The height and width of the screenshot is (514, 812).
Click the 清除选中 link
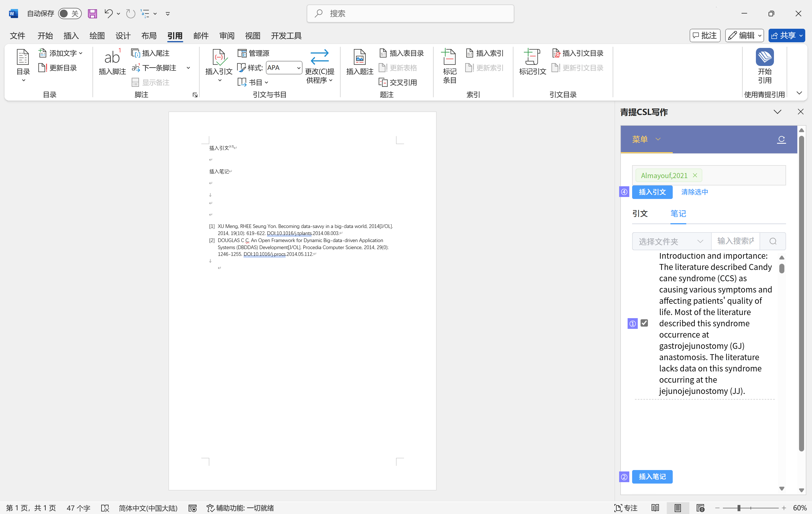[694, 192]
